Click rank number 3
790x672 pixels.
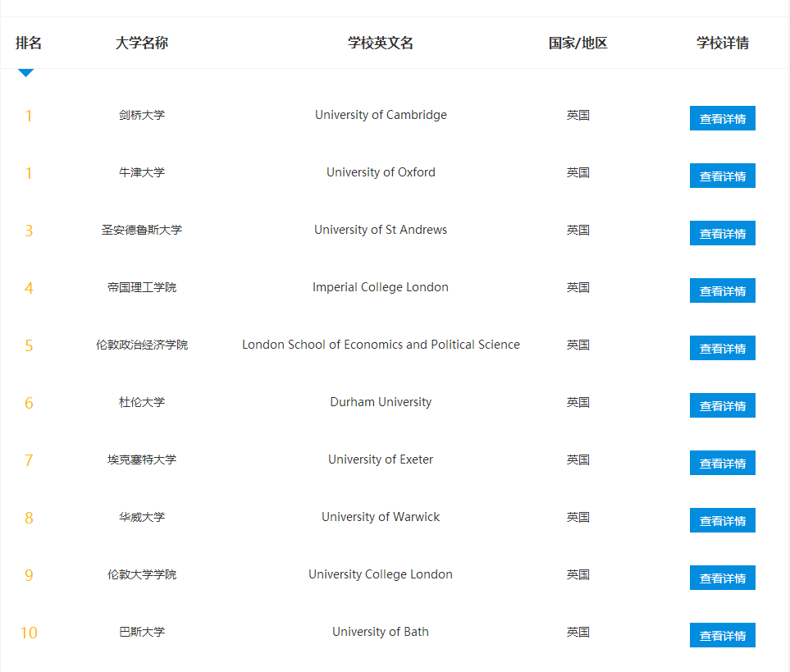(29, 231)
